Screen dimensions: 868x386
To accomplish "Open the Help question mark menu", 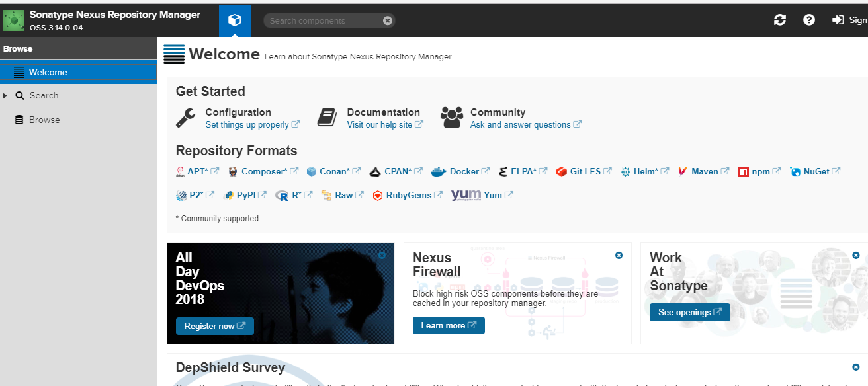I will [x=809, y=20].
